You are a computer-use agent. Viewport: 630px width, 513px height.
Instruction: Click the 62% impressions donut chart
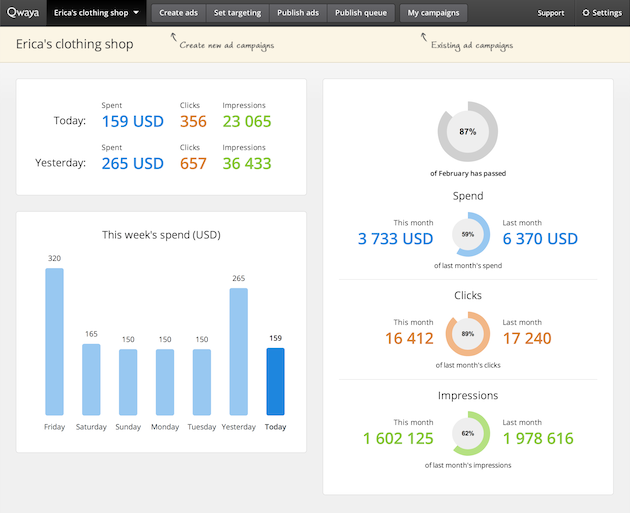coord(468,433)
